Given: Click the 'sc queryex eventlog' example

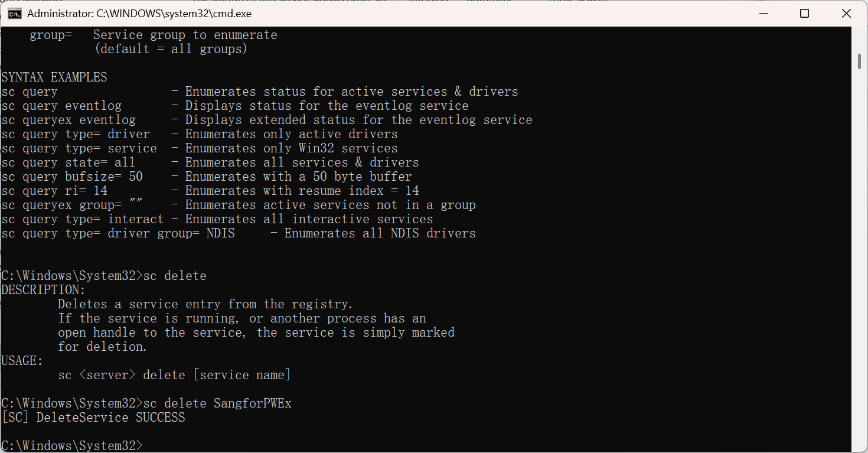Looking at the screenshot, I should [68, 120].
